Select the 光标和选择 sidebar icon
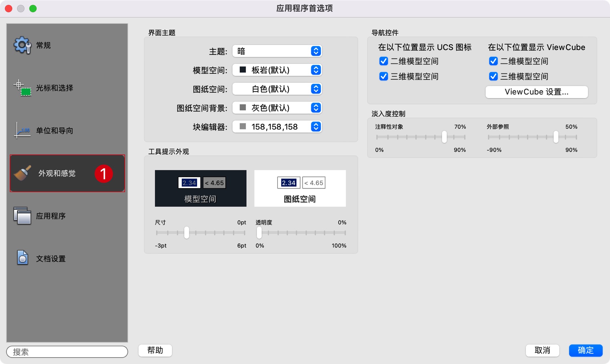Viewport: 610px width, 364px height. click(x=22, y=88)
